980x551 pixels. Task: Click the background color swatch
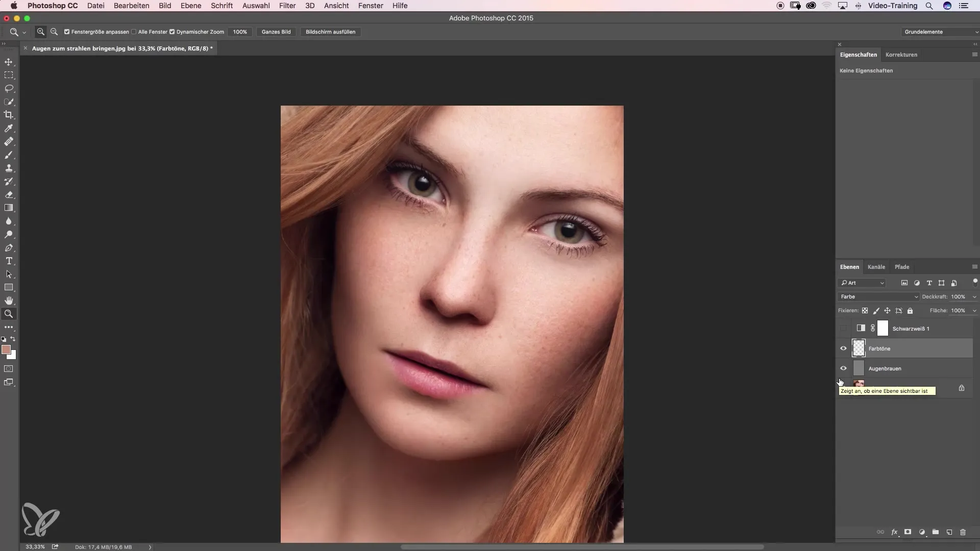pyautogui.click(x=13, y=356)
